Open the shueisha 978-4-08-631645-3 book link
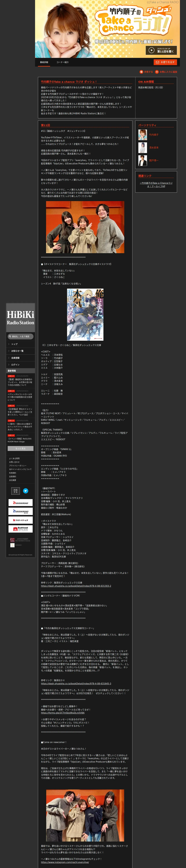The image size is (186, 868). [76, 684]
